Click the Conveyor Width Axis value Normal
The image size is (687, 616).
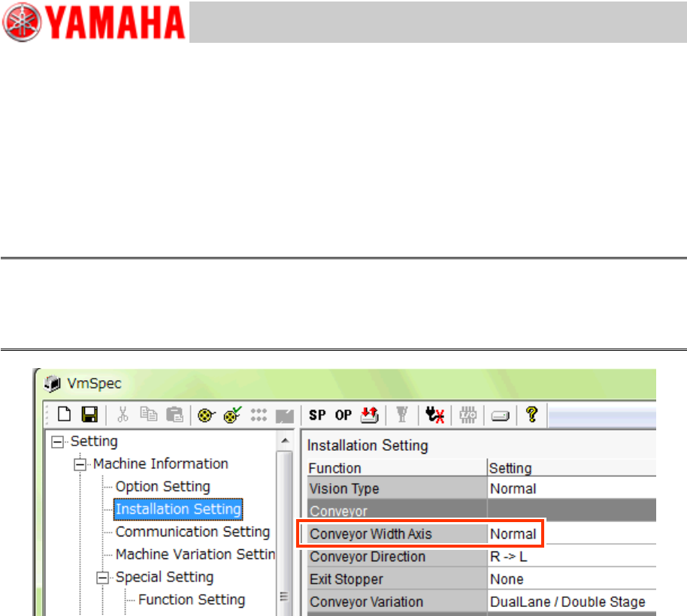point(513,534)
